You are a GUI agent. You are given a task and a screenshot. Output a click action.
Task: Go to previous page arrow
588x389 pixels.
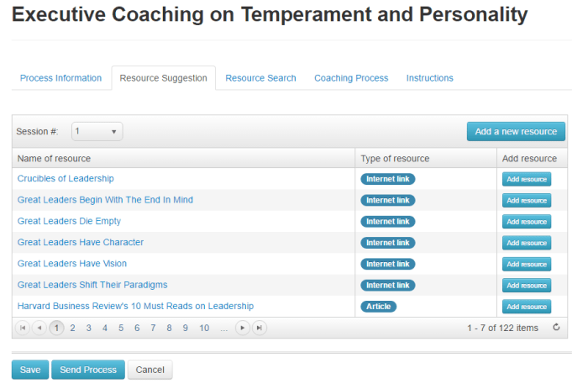39,328
